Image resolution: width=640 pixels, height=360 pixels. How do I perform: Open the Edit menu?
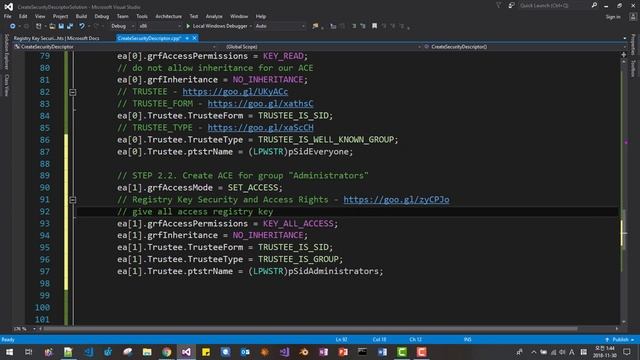point(23,16)
